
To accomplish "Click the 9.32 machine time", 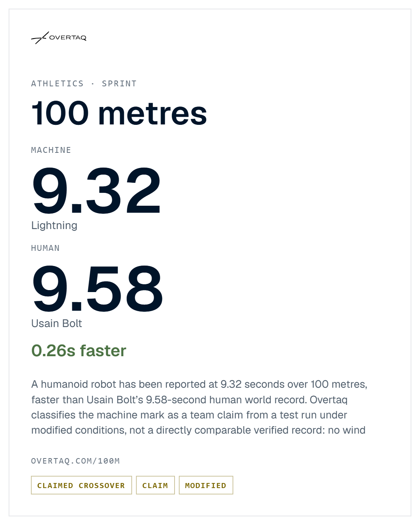I will [96, 191].
